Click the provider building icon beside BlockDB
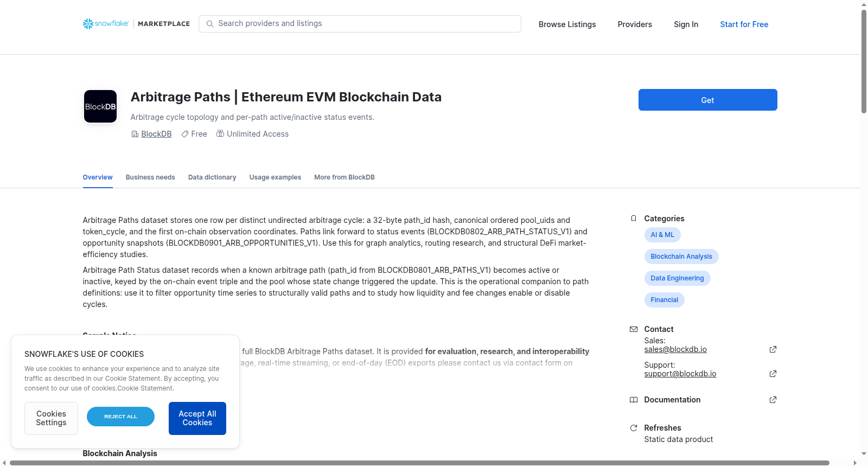The height and width of the screenshot is (467, 868). (x=135, y=134)
